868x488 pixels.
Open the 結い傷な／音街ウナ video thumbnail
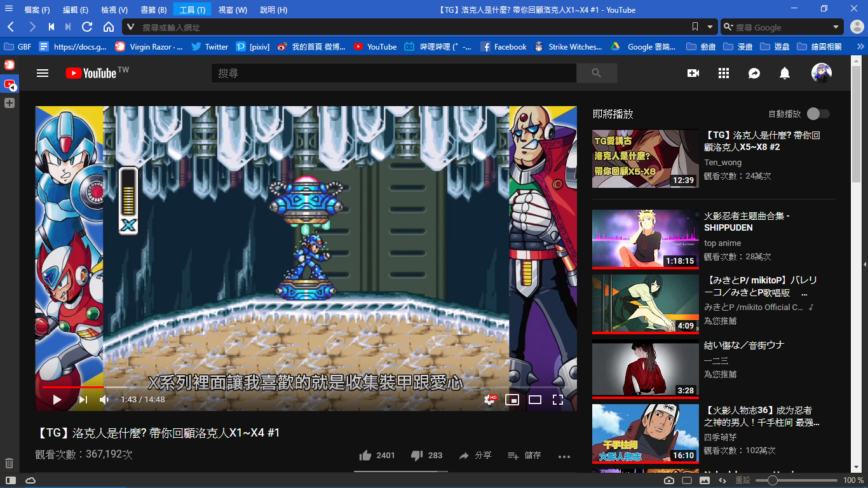point(646,369)
